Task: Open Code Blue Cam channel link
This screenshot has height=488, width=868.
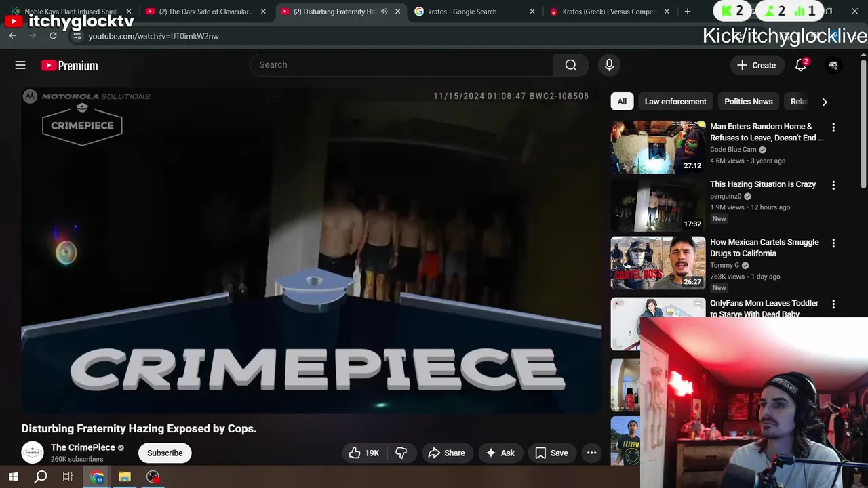Action: 733,150
